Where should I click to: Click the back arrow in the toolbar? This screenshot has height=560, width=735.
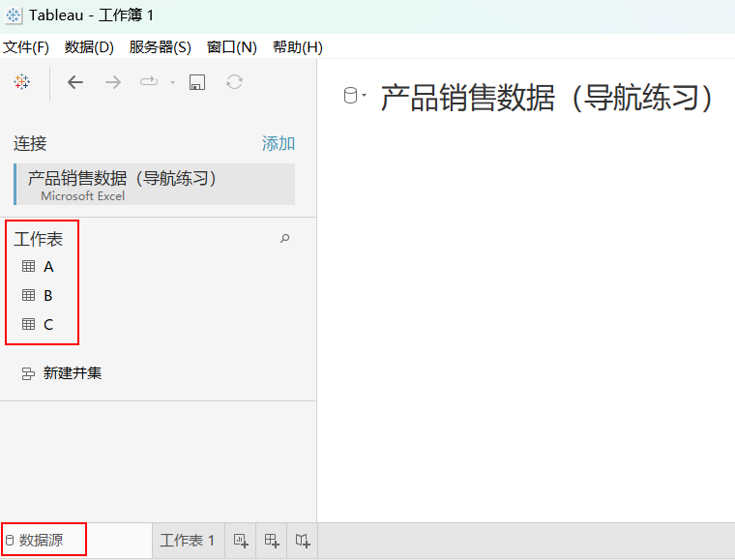click(75, 82)
